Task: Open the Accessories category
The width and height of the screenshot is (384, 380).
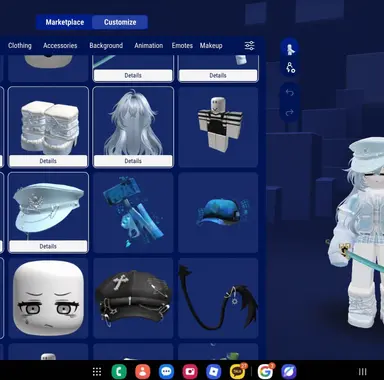Action: 60,46
